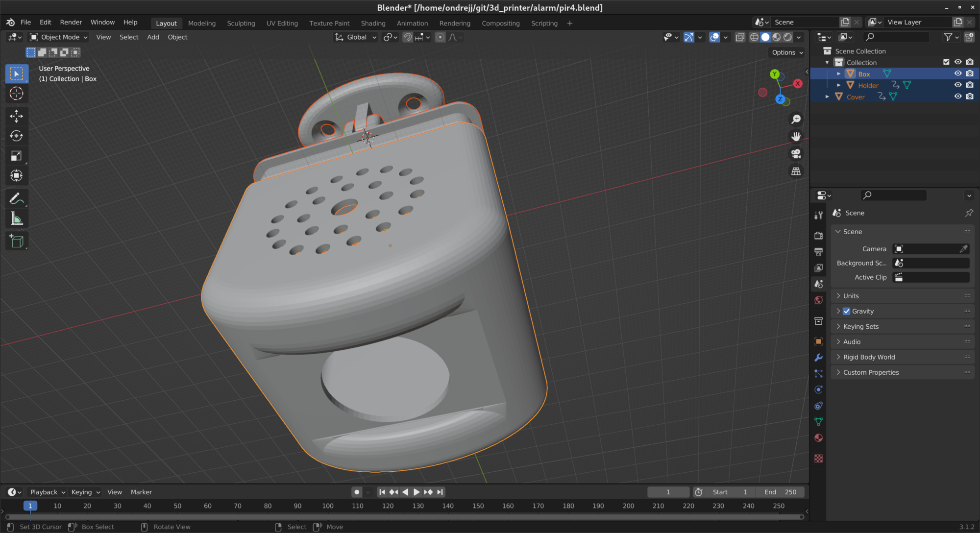Open the Global orientation dropdown

point(356,37)
